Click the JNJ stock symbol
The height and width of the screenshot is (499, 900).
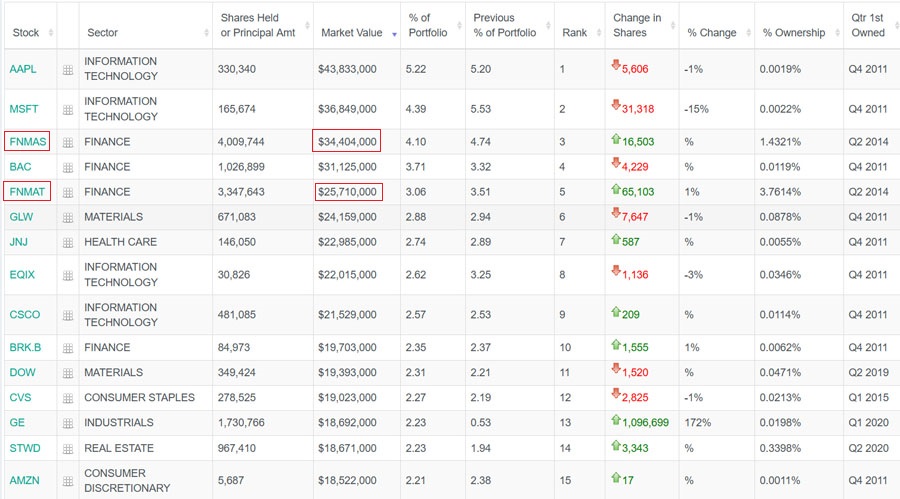20,242
